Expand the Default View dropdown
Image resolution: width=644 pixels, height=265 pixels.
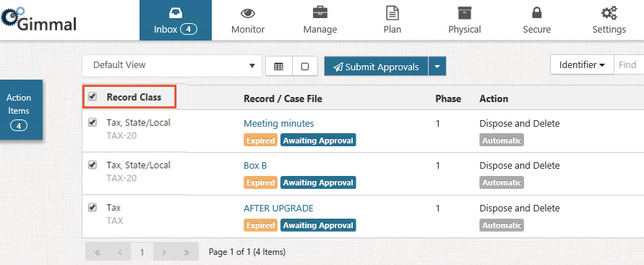(172, 65)
